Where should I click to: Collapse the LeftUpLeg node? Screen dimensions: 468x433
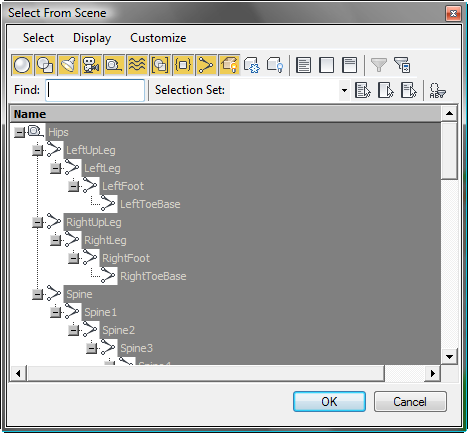37,150
